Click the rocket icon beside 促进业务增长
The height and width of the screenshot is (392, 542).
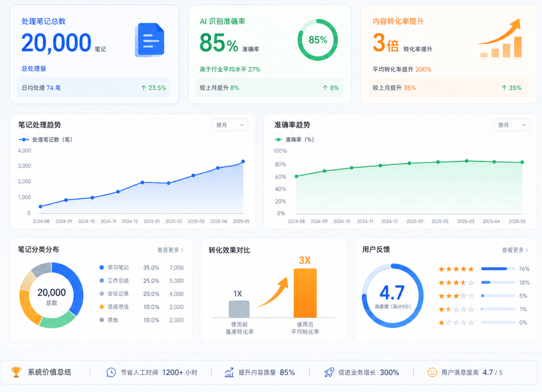[329, 372]
